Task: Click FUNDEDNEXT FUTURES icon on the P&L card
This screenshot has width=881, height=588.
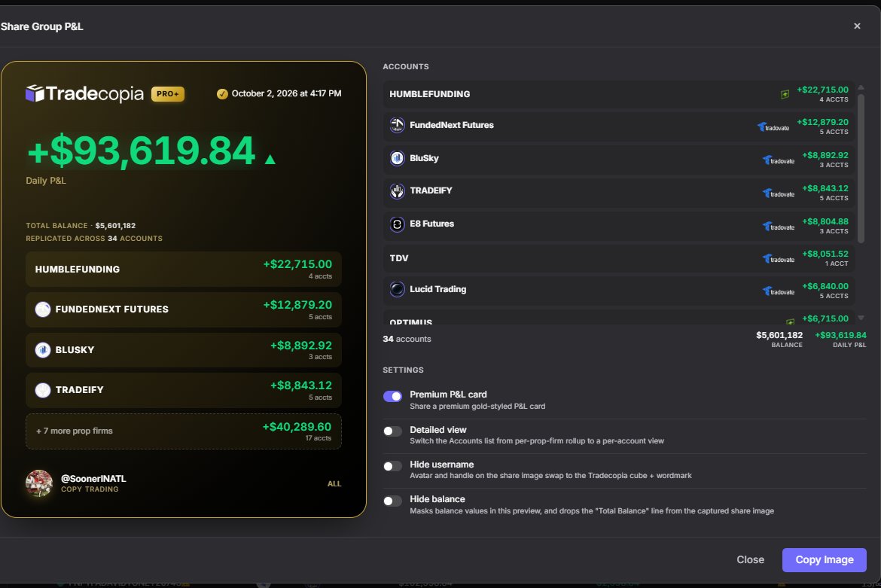Action: [x=43, y=309]
